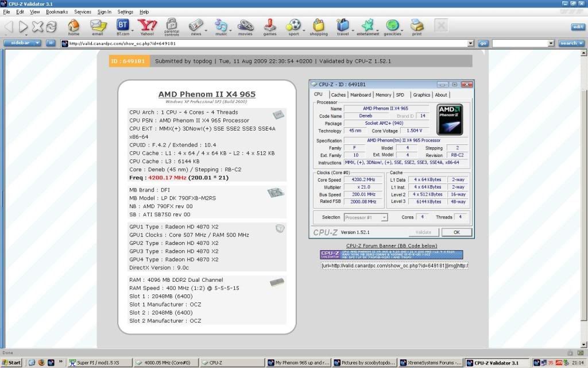Go to home toolbar icon
Screen dimensions: 588x368
pyautogui.click(x=74, y=27)
